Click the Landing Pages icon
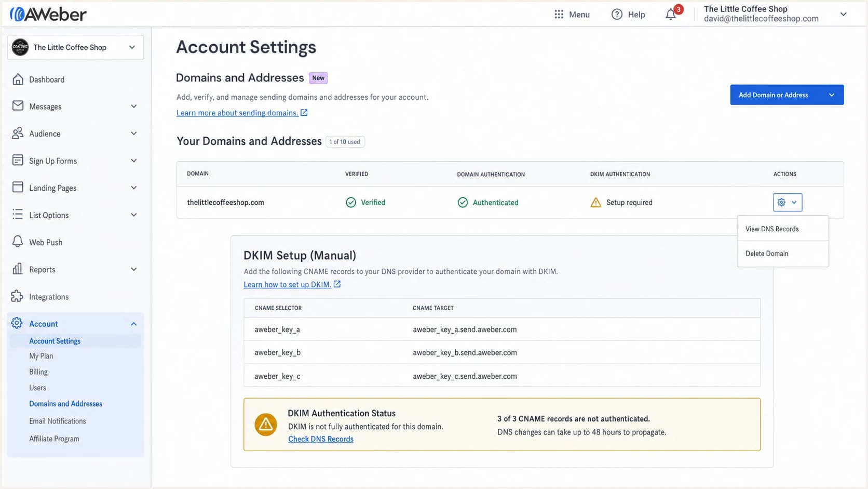The height and width of the screenshot is (489, 868). [x=18, y=187]
